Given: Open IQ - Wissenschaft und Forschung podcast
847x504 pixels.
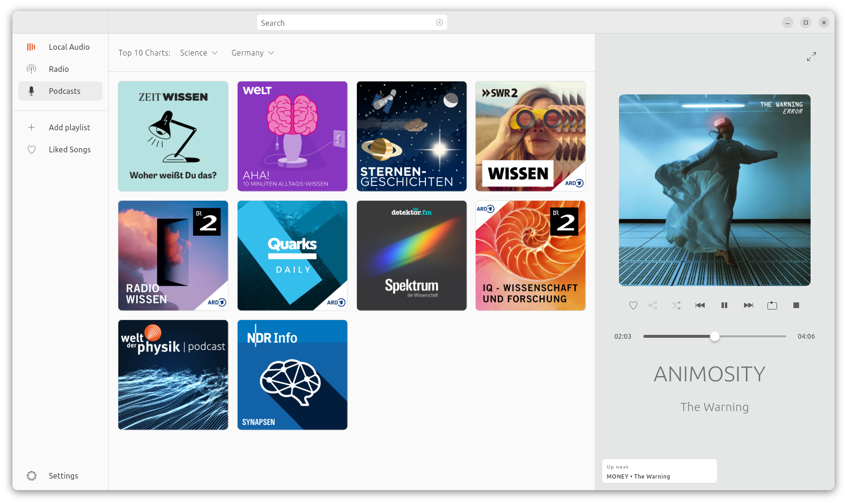Looking at the screenshot, I should pos(530,255).
